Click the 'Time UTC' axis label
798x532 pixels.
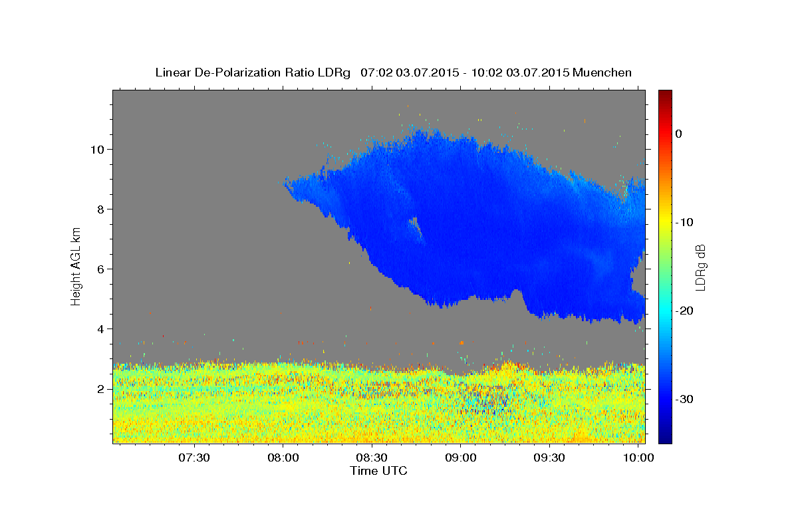click(x=378, y=471)
